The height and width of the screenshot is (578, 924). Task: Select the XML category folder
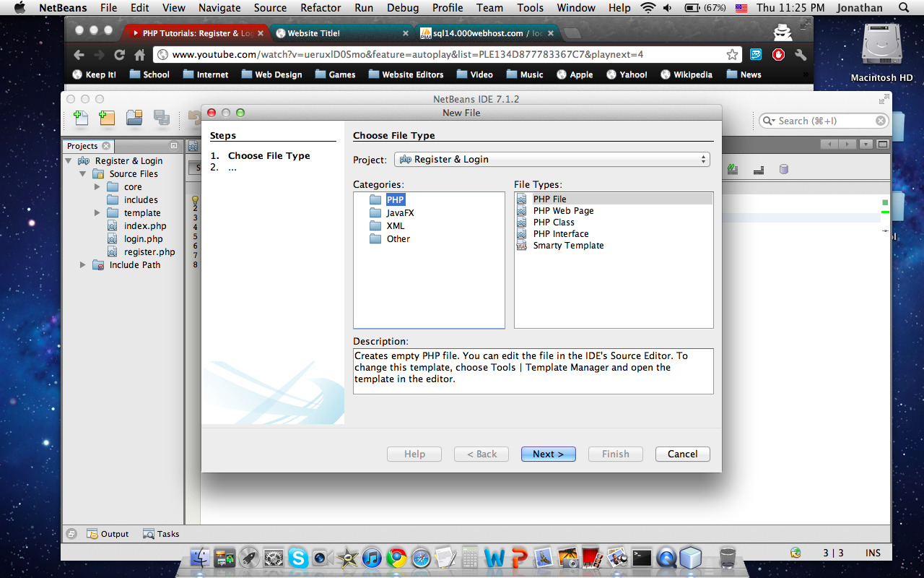point(395,226)
